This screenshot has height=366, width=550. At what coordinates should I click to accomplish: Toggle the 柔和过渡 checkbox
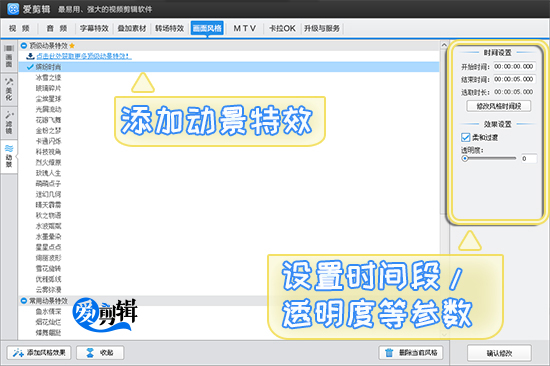pos(465,137)
